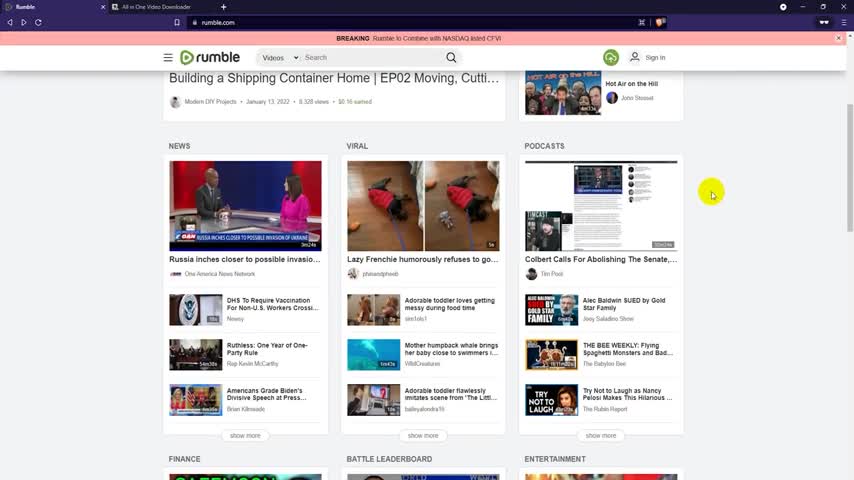Click the VIRAL section heading

[357, 146]
